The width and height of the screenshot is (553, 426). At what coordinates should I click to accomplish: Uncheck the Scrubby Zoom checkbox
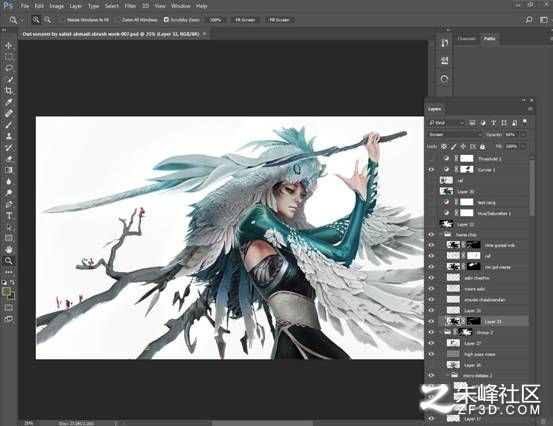[166, 20]
